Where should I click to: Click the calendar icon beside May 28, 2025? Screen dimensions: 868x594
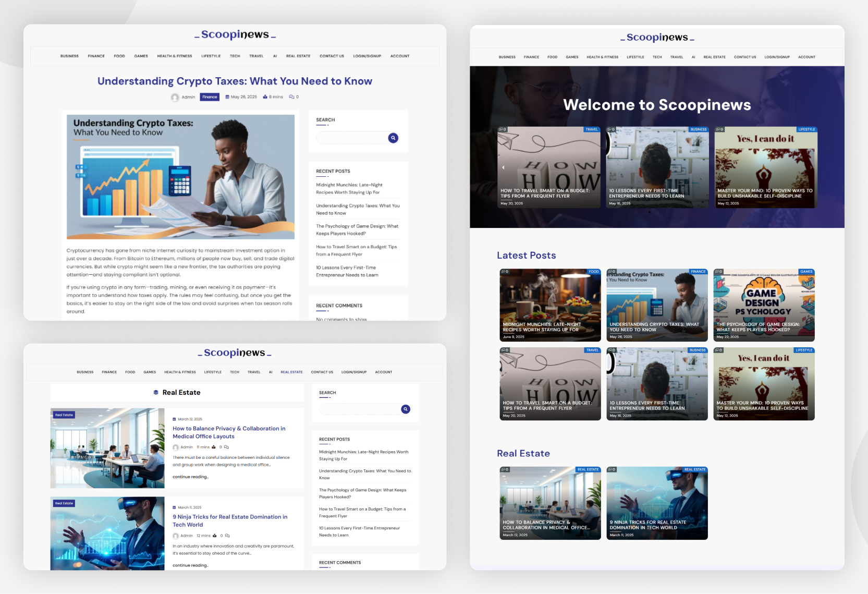pos(227,97)
